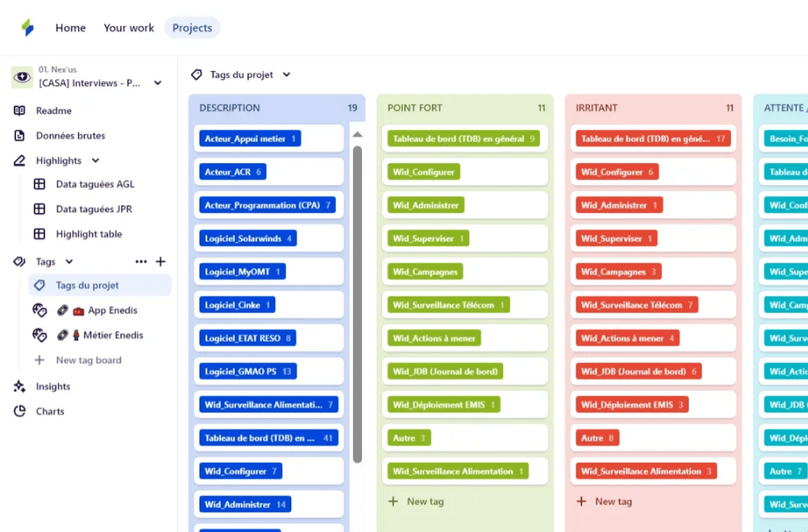Click the Dovetail logo icon
Screen dimensions: 808x532
tap(27, 28)
